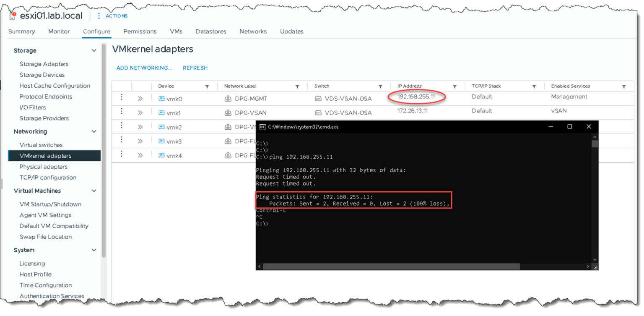Click ADD NETWORKING to create an adapter
The height and width of the screenshot is (316, 644).
(144, 68)
